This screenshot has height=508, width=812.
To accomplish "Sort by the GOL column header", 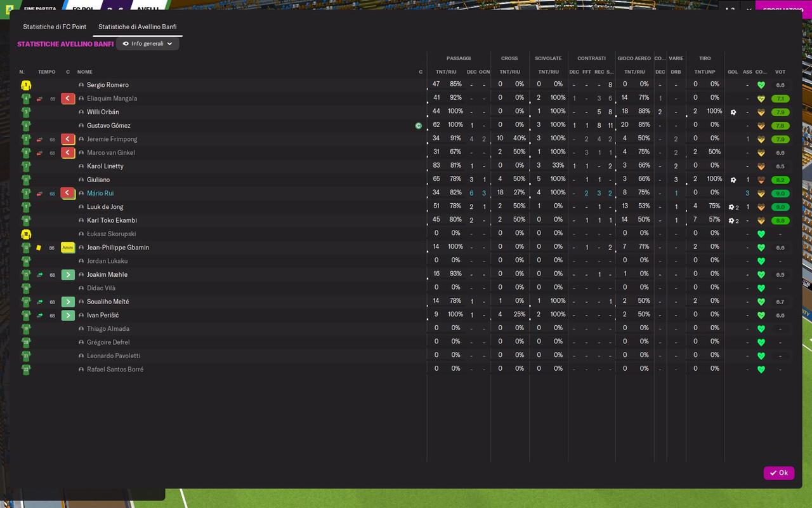I will pos(733,72).
